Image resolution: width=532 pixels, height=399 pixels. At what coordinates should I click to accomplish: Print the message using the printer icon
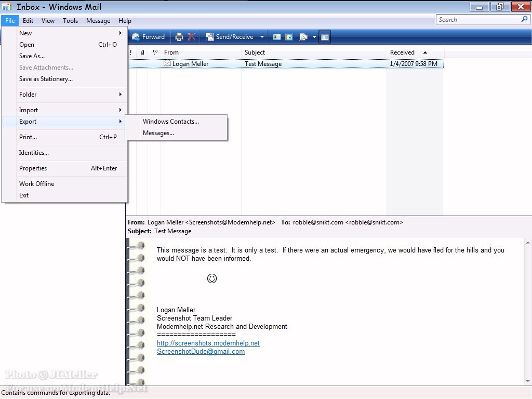pyautogui.click(x=179, y=37)
